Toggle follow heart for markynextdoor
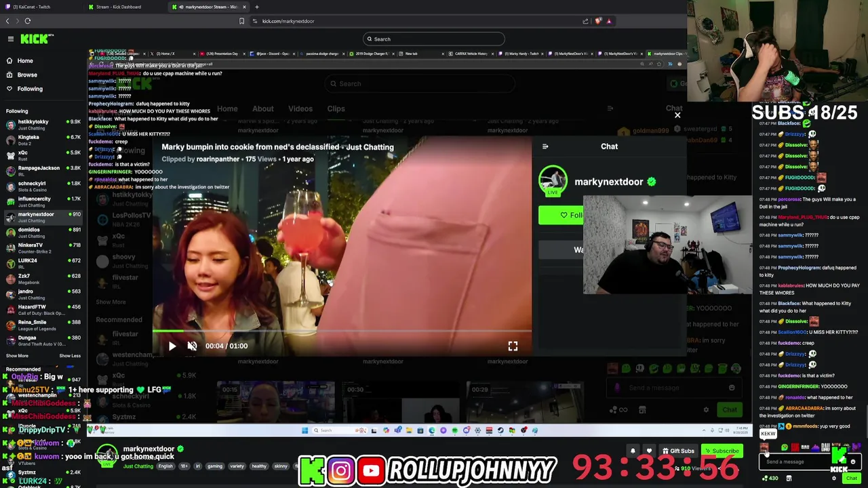 coord(649,451)
